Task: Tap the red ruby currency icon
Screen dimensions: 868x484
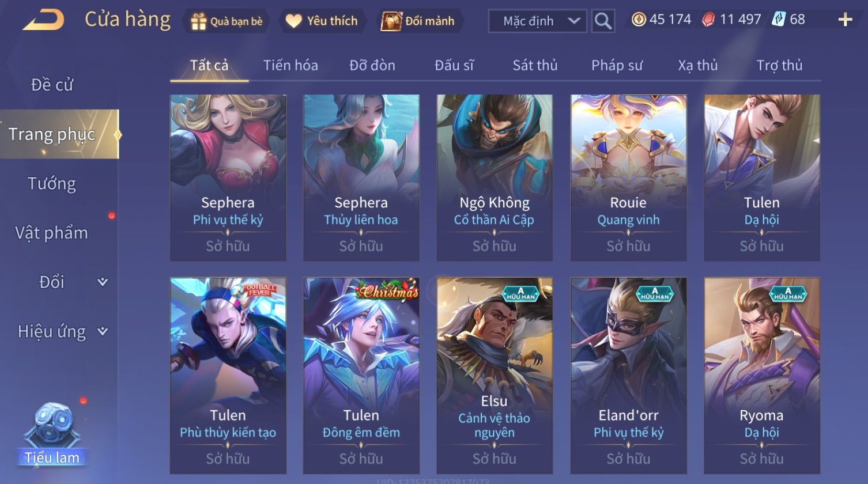Action: 708,20
